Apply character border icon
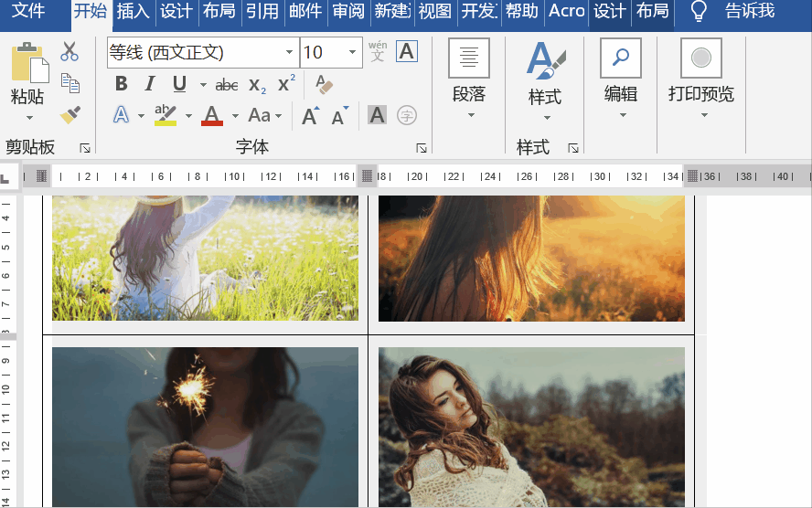 (x=407, y=51)
